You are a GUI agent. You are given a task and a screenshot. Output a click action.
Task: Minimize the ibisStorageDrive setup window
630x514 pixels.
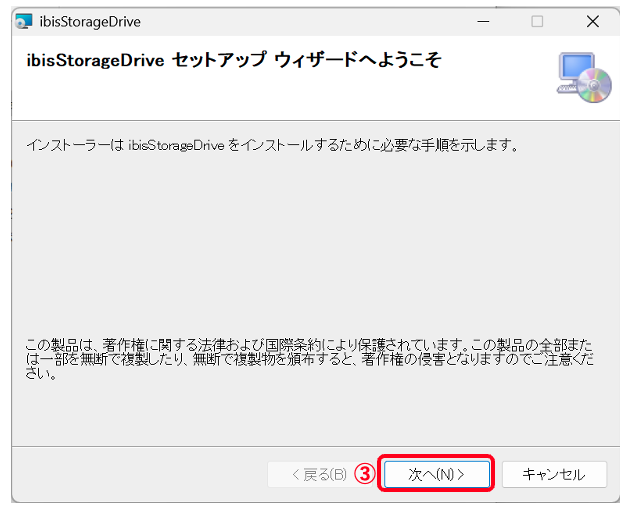483,21
